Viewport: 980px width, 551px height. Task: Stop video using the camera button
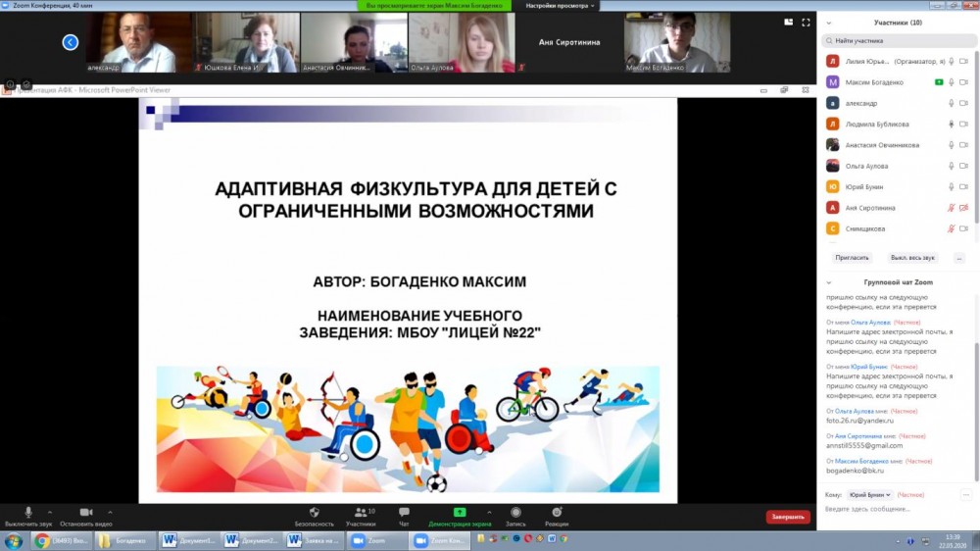tap(85, 513)
